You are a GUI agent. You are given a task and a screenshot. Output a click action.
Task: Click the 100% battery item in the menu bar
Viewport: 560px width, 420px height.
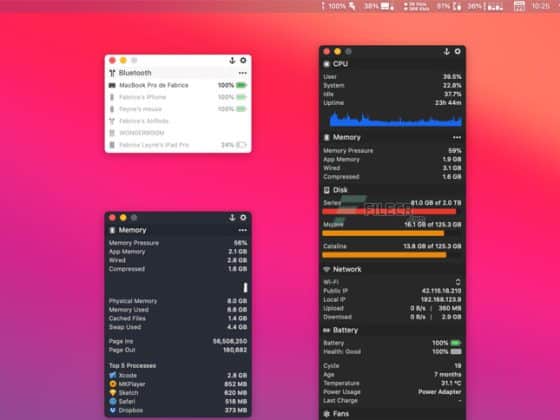pos(338,6)
